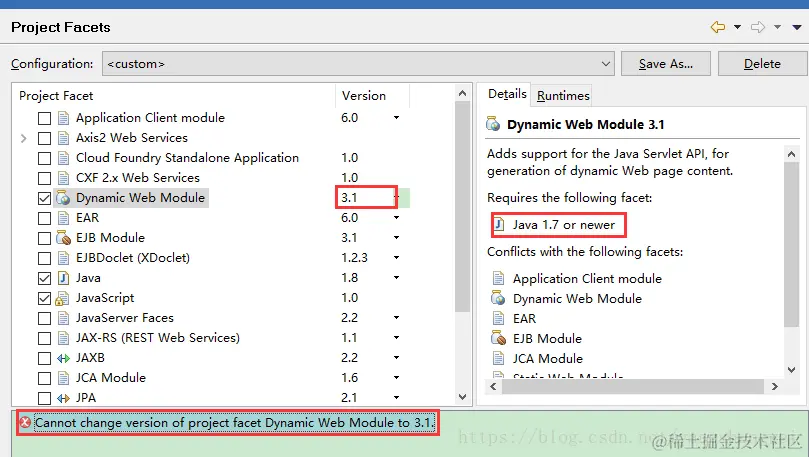Click the JCA Module document icon in list
The width and height of the screenshot is (809, 457).
pos(63,379)
